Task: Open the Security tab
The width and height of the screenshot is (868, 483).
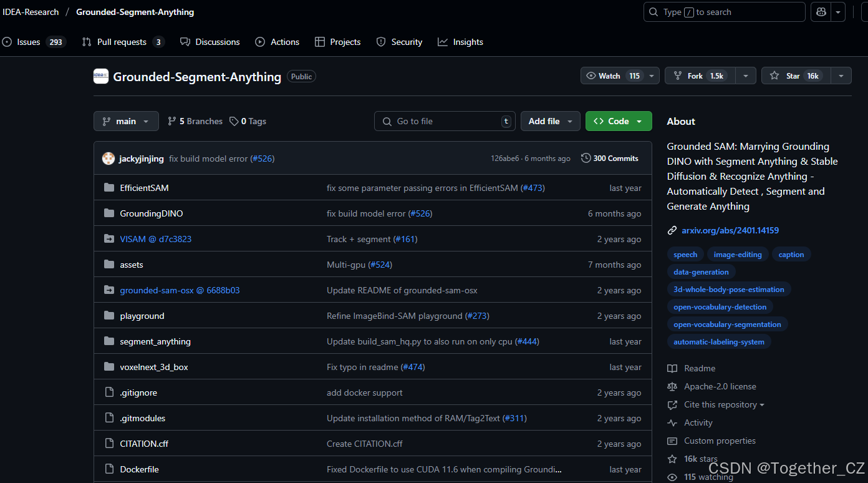Action: pyautogui.click(x=400, y=42)
